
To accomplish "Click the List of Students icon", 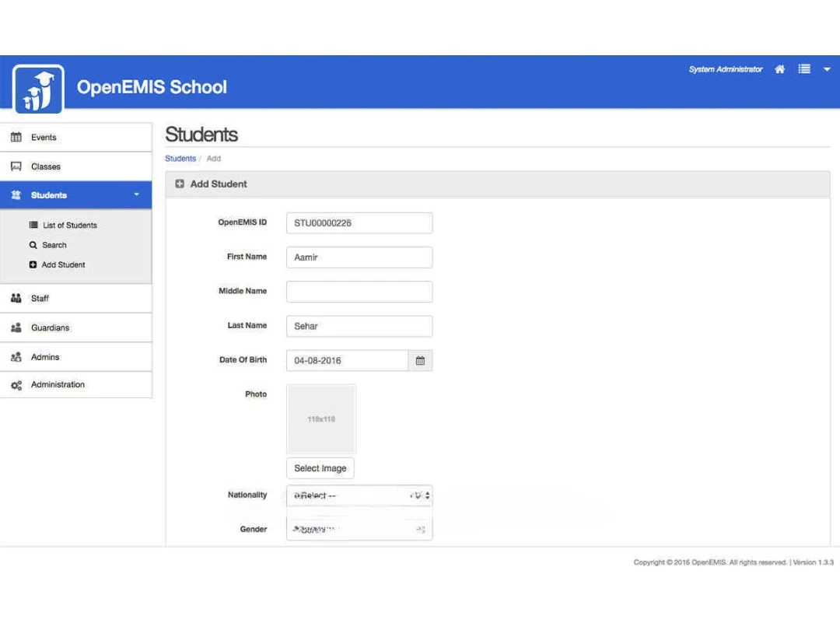I will (x=33, y=225).
